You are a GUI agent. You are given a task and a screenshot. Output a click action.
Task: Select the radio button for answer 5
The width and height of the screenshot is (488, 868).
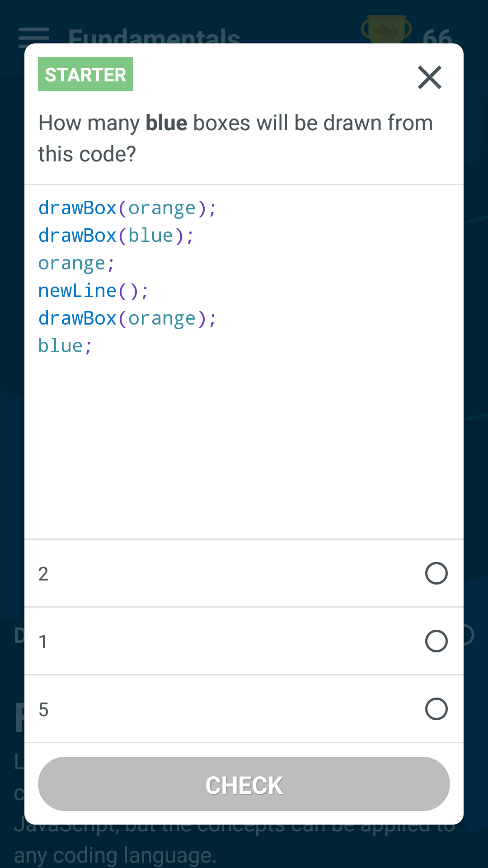click(436, 709)
